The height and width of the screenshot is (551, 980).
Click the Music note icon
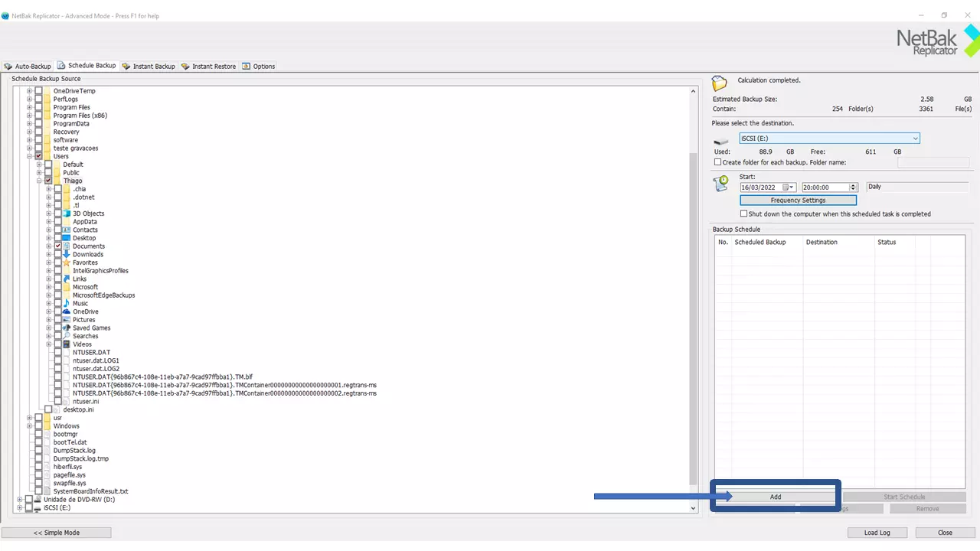67,303
